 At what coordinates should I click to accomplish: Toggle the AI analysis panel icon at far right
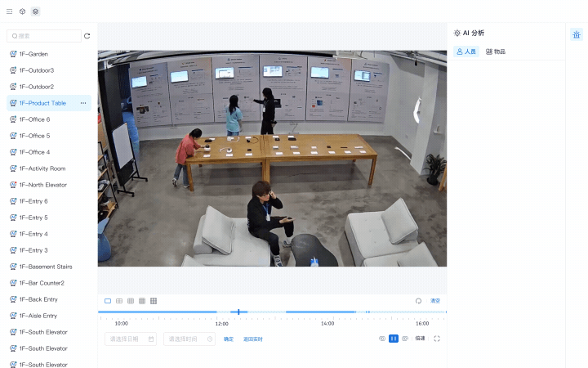pos(577,34)
